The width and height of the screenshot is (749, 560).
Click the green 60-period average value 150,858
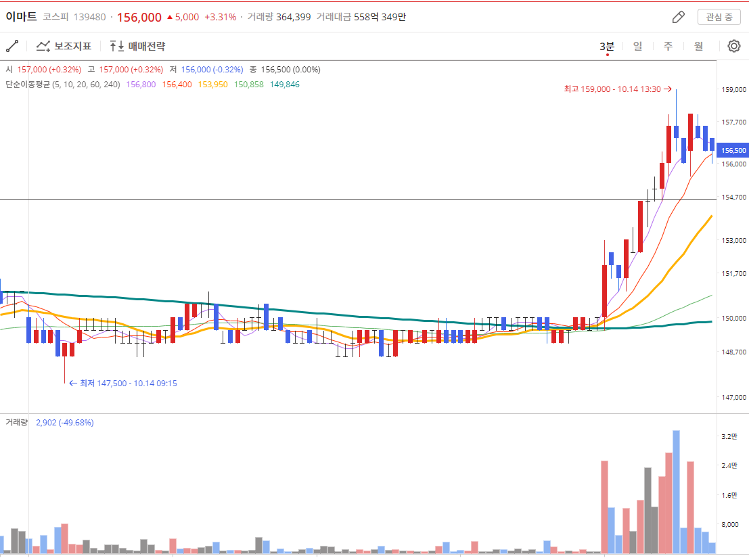(249, 85)
